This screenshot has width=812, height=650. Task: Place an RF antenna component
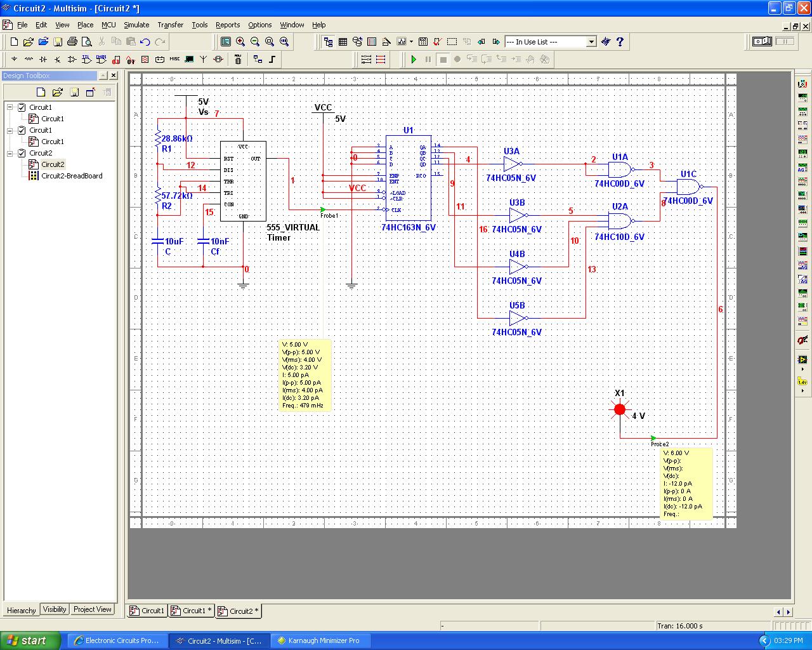[x=203, y=60]
